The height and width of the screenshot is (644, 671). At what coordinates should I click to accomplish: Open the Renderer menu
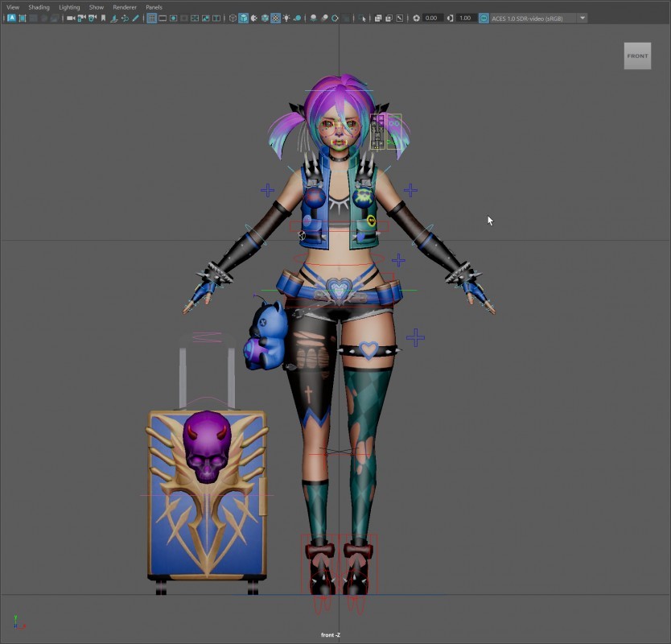pos(125,7)
